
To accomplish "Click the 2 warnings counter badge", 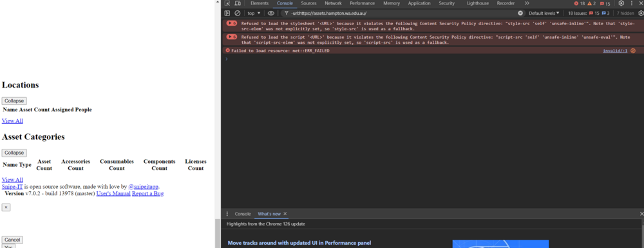I will tap(591, 3).
